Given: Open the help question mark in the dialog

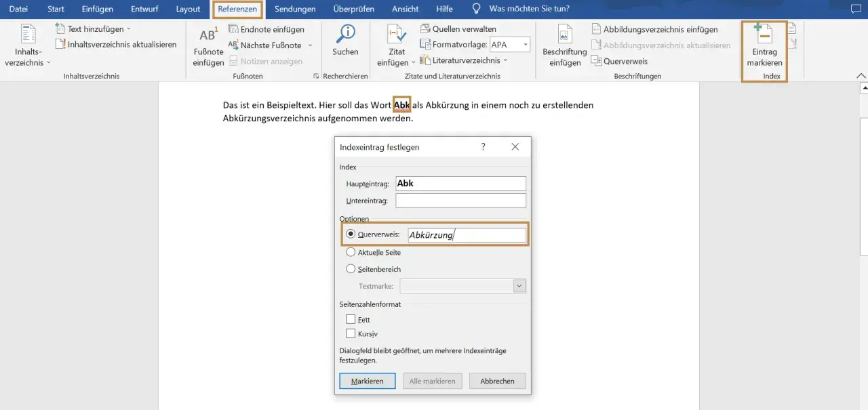Looking at the screenshot, I should [484, 146].
